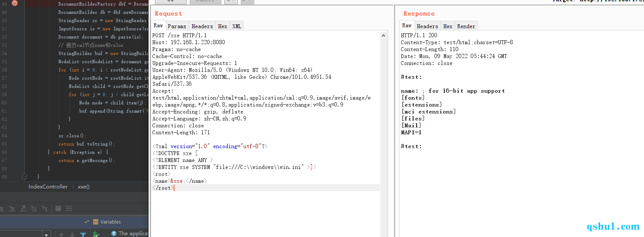This screenshot has width=644, height=237.
Task: Click the request scrollbar up arrow
Action: tap(383, 35)
